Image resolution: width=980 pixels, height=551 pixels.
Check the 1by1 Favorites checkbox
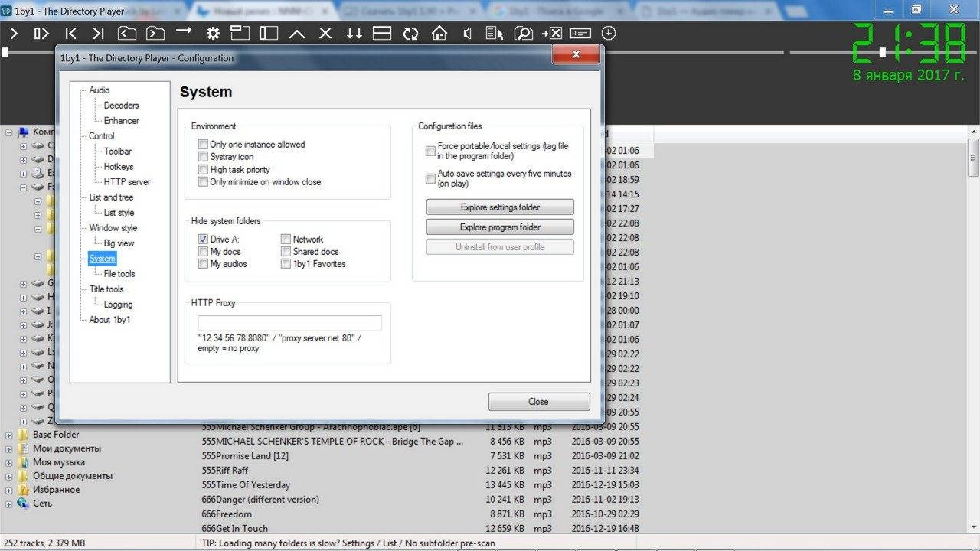[286, 264]
